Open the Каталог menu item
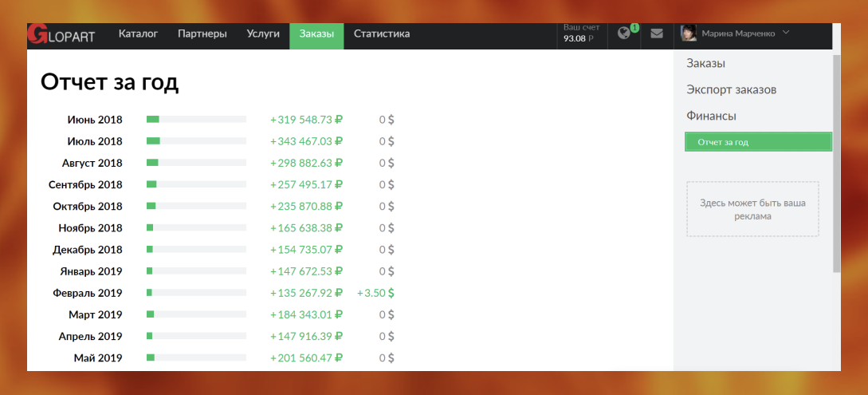Screen dimensions: 868x395 (x=139, y=34)
